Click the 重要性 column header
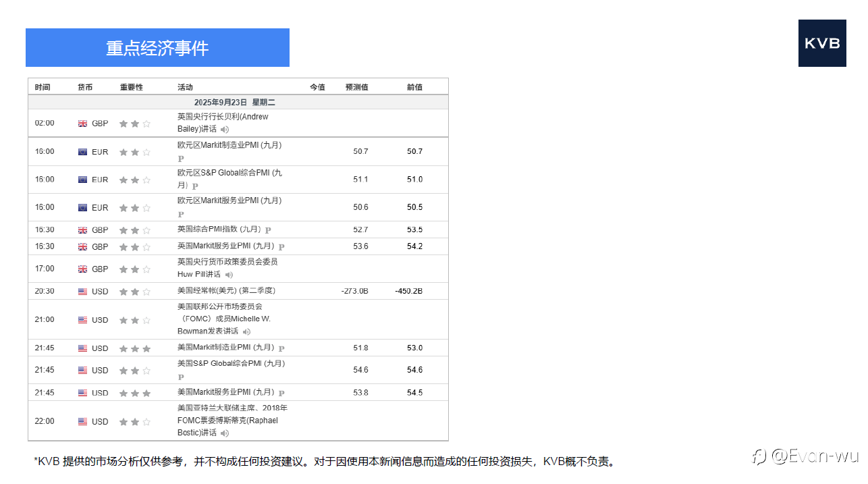Viewport: 868px width, 484px height. tap(132, 87)
